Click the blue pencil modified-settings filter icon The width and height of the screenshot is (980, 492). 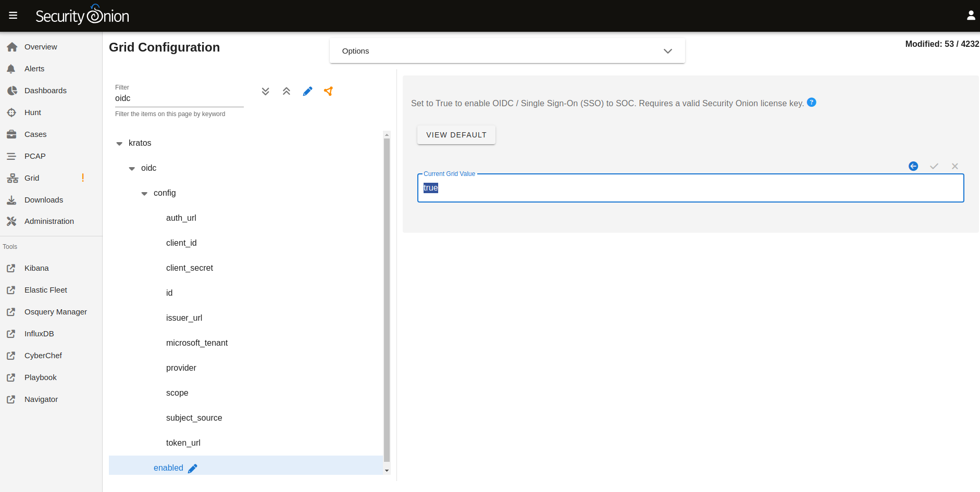[307, 92]
